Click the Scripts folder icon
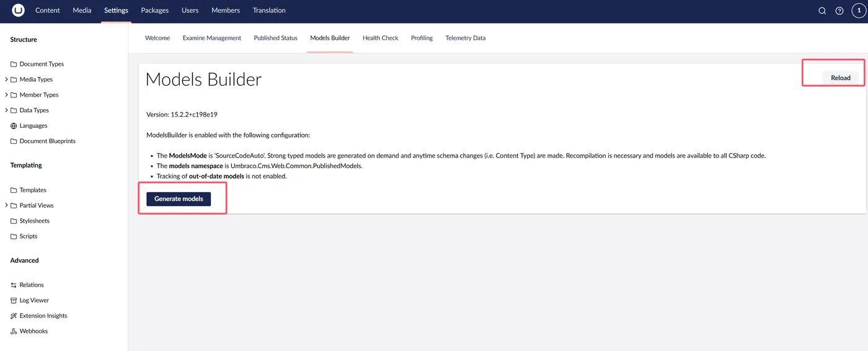The width and height of the screenshot is (868, 351). pyautogui.click(x=14, y=236)
